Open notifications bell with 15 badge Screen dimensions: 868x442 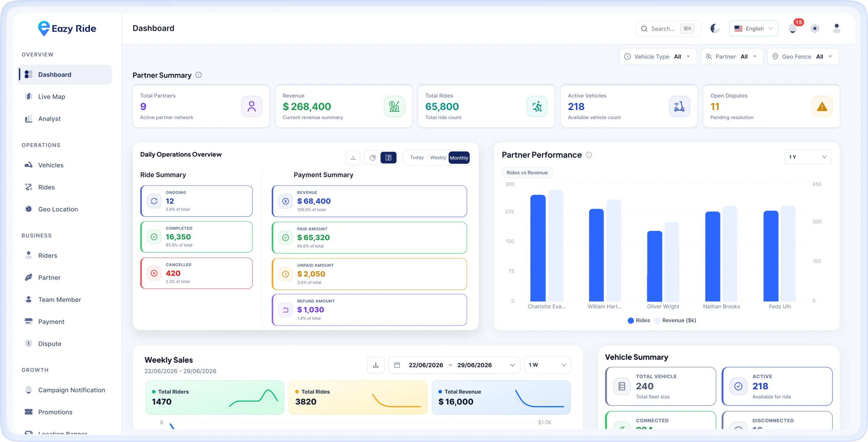[x=793, y=28]
